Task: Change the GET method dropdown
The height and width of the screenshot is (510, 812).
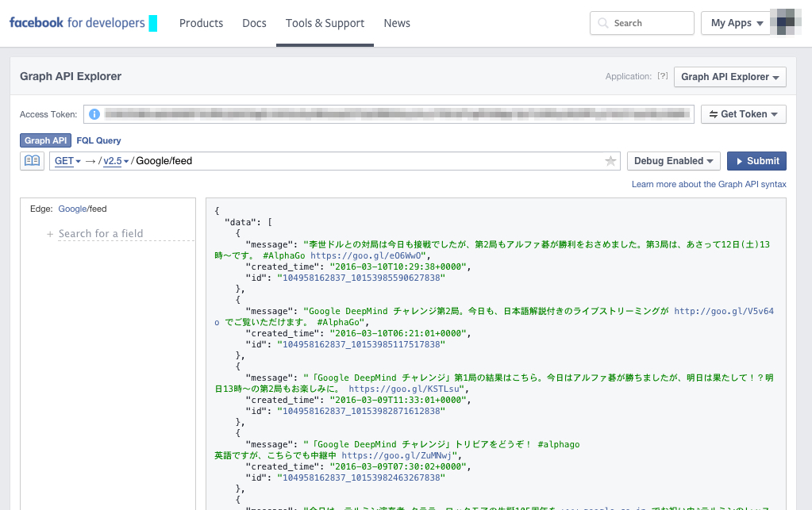Action: [67, 161]
